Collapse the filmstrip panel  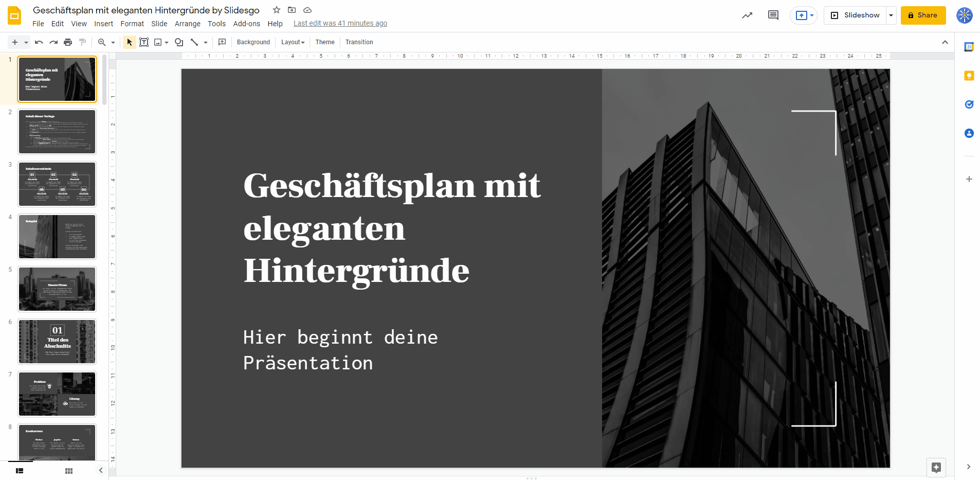(100, 470)
